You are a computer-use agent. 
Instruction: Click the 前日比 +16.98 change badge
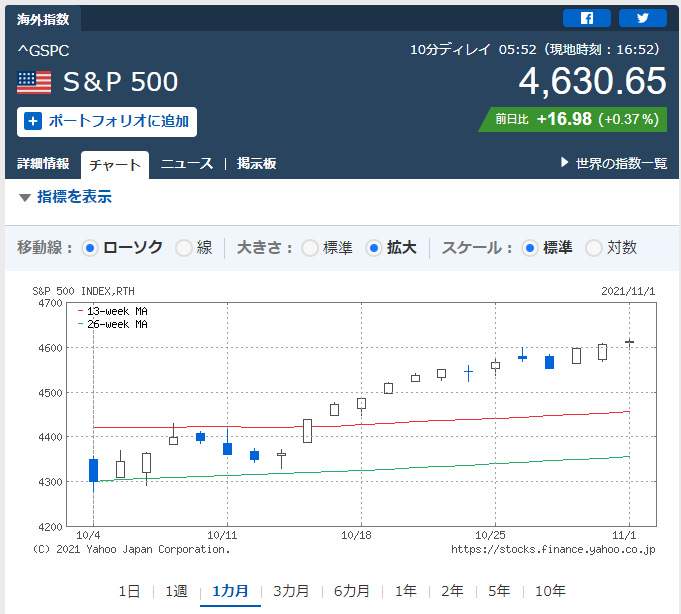click(573, 119)
